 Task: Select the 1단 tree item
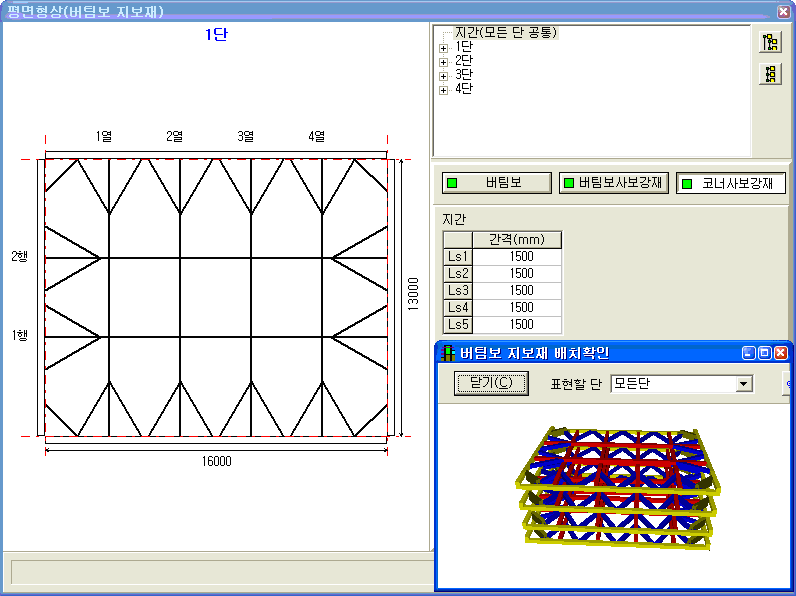coord(463,47)
